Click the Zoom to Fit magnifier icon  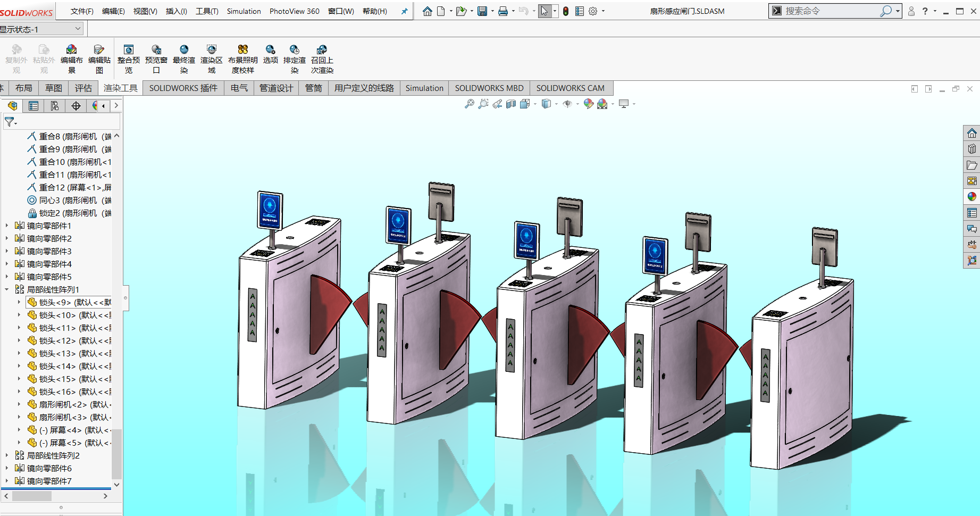click(469, 104)
